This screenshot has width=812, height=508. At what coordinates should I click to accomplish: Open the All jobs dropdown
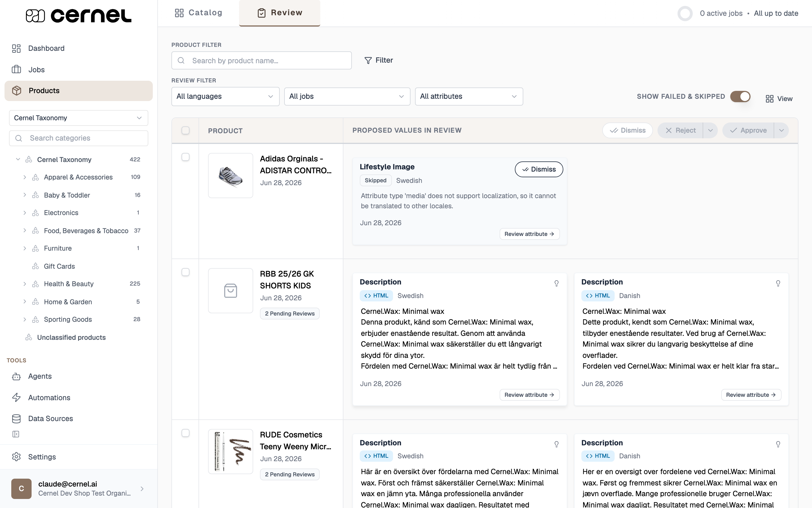(x=347, y=97)
